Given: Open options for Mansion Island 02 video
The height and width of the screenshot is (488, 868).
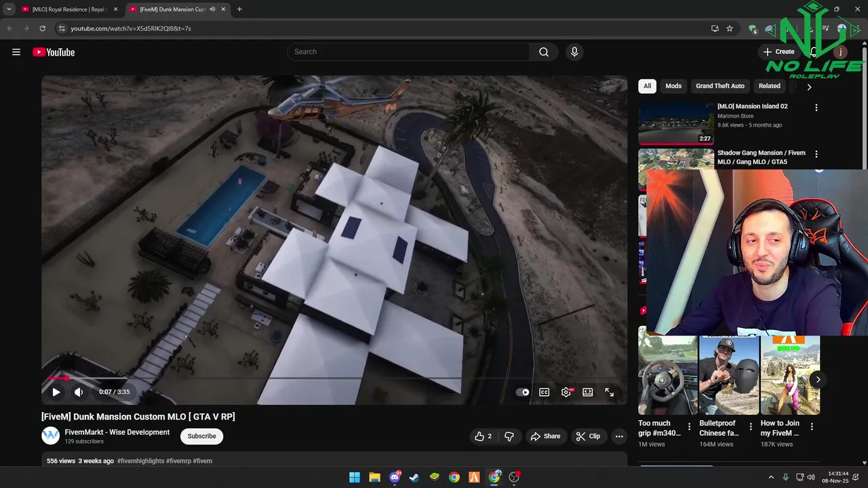Looking at the screenshot, I should (816, 107).
